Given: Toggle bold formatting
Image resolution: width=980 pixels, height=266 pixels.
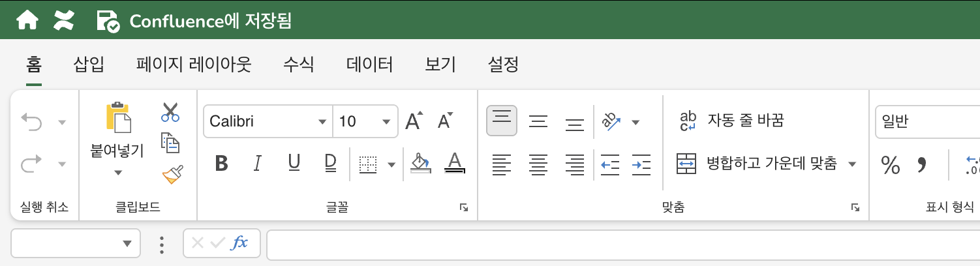Looking at the screenshot, I should [x=221, y=164].
